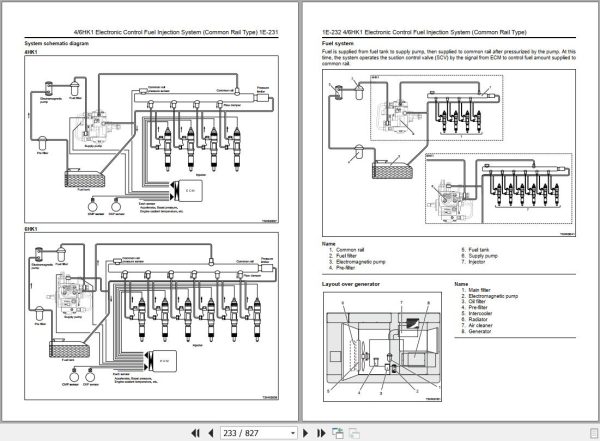Viewport: 600px width, 441px height.
Task: Go to the previous page
Action: point(211,433)
